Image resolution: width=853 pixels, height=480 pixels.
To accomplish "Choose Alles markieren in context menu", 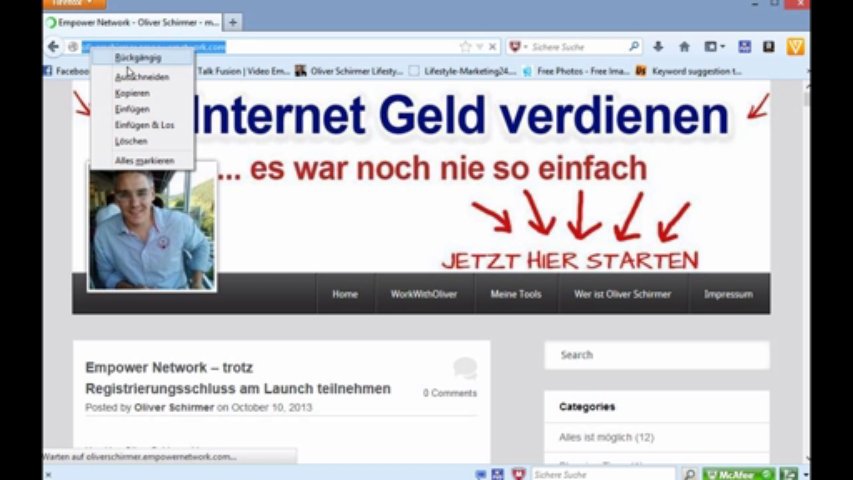I will [x=144, y=160].
